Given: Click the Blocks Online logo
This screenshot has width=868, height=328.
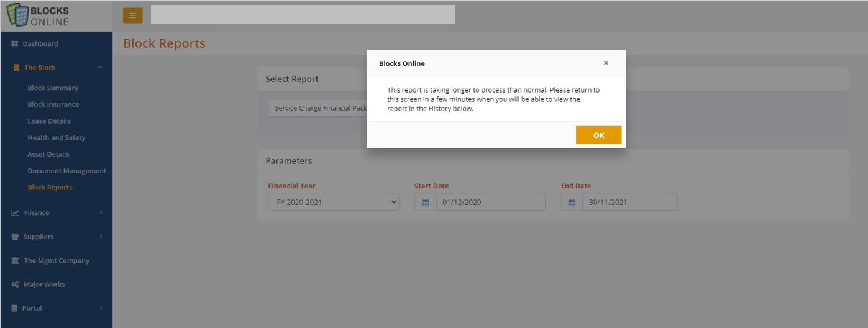Looking at the screenshot, I should [38, 16].
